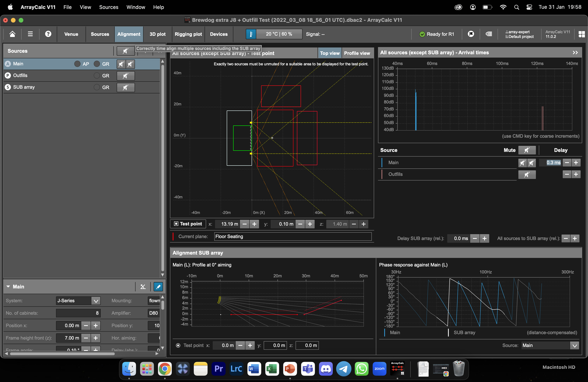Collapse the Main properties panel triangle
This screenshot has width=588, height=382.
pyautogui.click(x=8, y=287)
